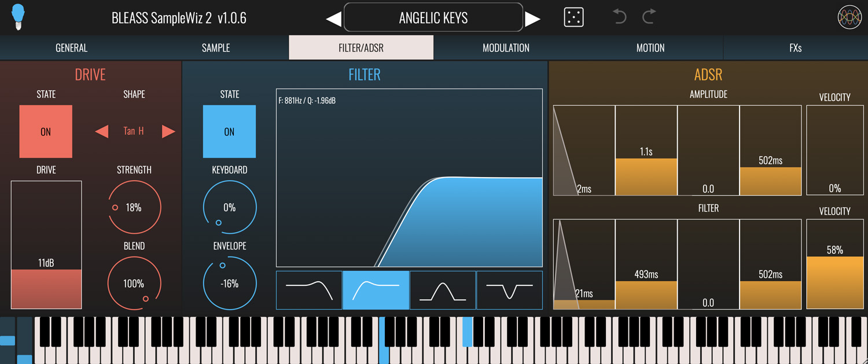Select the notch filter shape icon
This screenshot has height=364, width=868.
click(509, 290)
